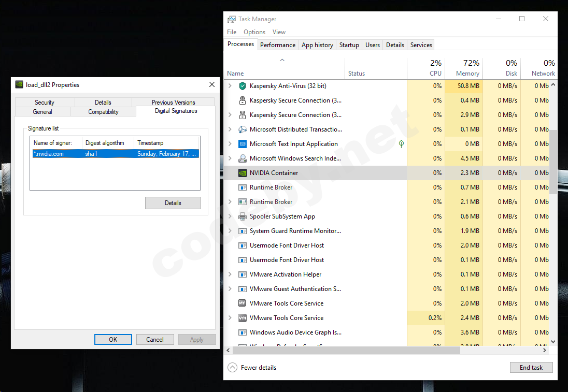Click the Microsoft Distributed Transaction icon
The image size is (568, 392).
pos(242,129)
